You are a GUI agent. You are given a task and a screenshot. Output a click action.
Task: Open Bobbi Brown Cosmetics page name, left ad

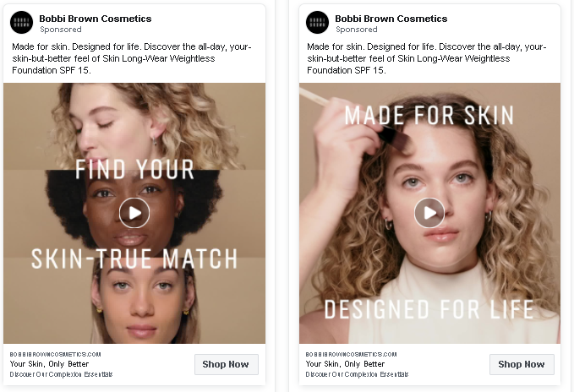click(x=96, y=19)
